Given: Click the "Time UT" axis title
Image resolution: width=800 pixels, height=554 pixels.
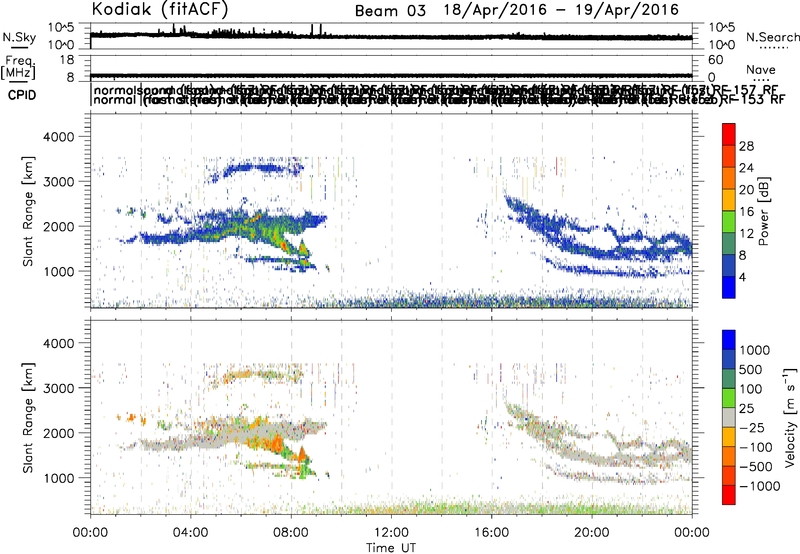Looking at the screenshot, I should 391,548.
